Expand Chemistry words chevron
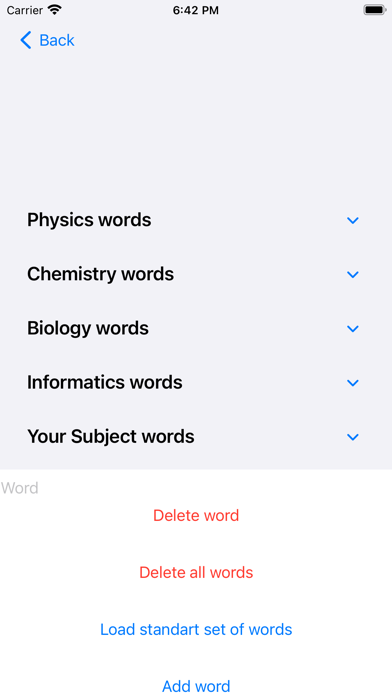 pos(352,274)
